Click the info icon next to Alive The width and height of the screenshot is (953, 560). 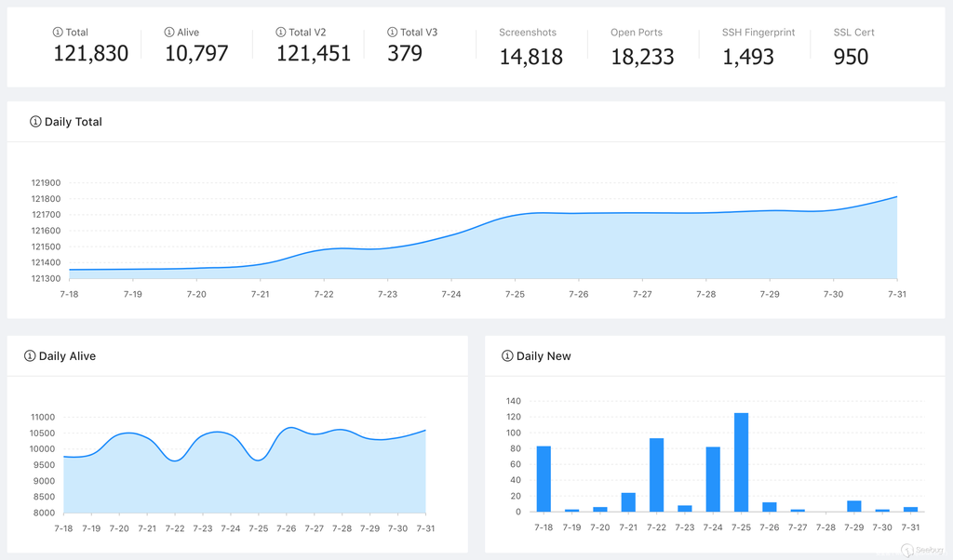(169, 33)
